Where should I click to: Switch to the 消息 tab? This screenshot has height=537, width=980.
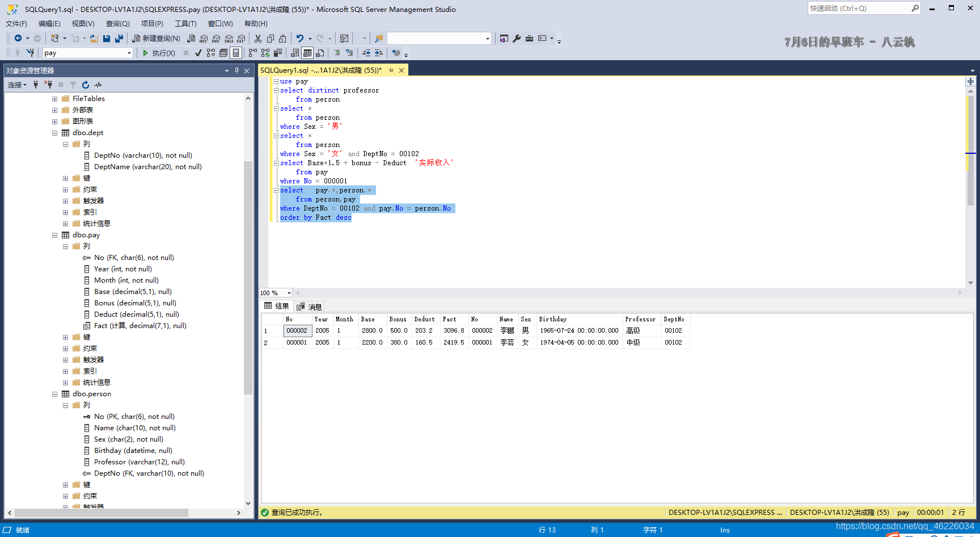point(310,307)
